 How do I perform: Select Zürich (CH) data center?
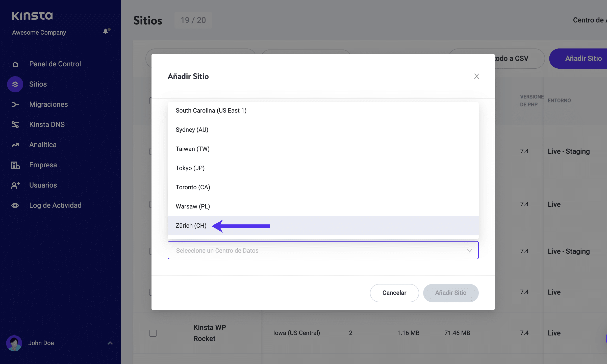(x=191, y=226)
